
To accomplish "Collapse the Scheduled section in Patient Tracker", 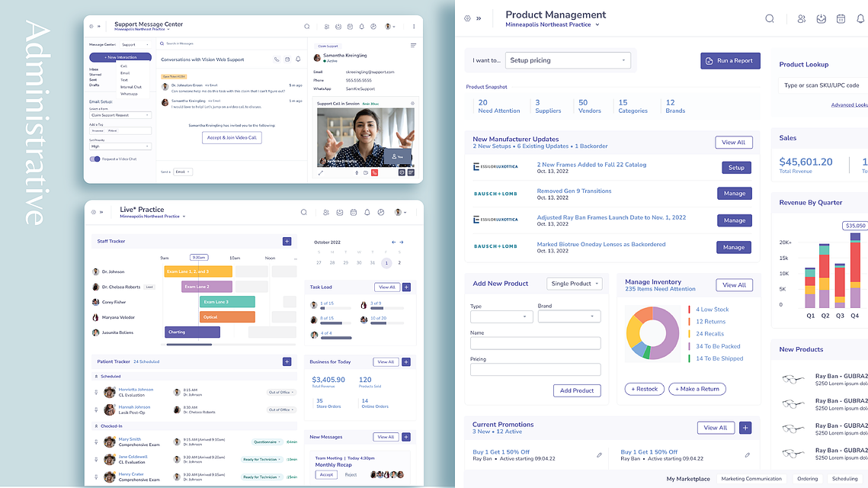I will click(96, 376).
